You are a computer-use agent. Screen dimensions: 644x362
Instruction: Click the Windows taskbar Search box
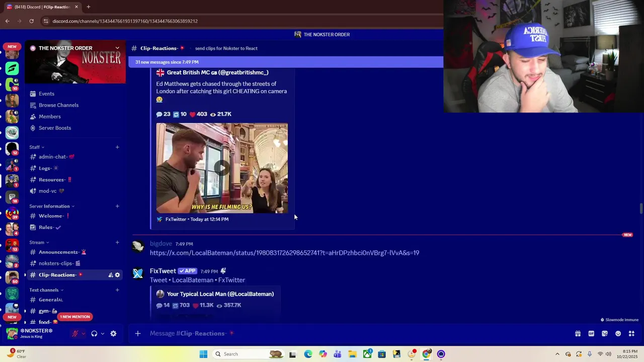click(x=248, y=354)
